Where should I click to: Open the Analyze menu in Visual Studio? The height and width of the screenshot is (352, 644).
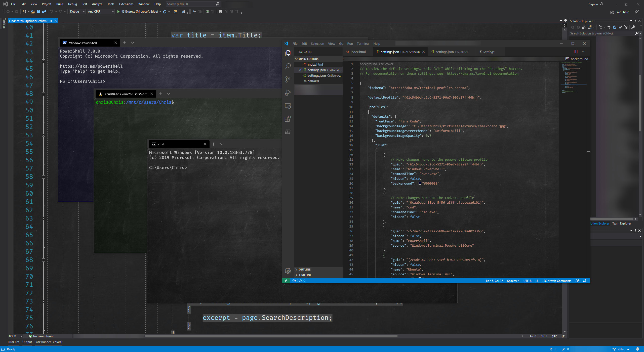click(97, 4)
